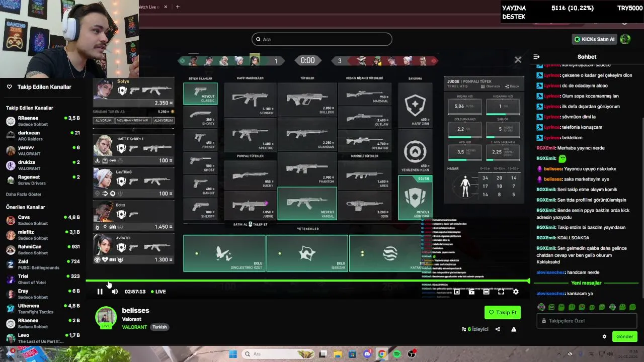Image resolution: width=644 pixels, height=362 pixels.
Task: Share the stream via share icon
Action: 498,329
